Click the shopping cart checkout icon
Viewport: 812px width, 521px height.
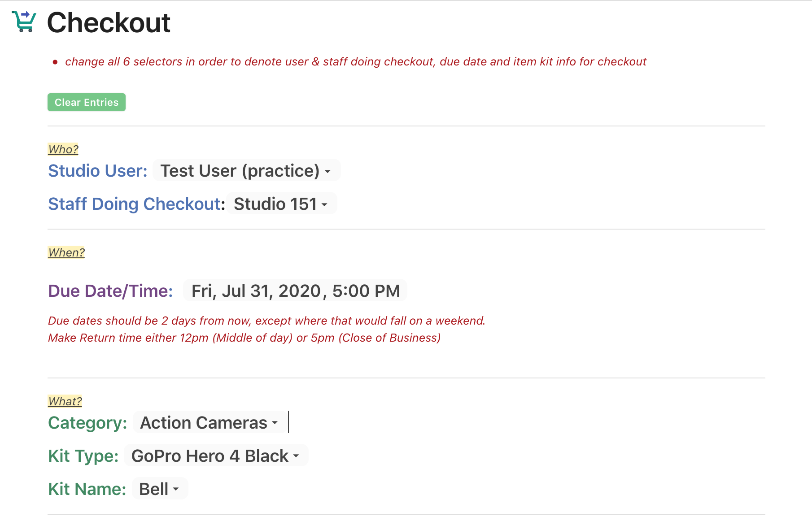click(24, 22)
